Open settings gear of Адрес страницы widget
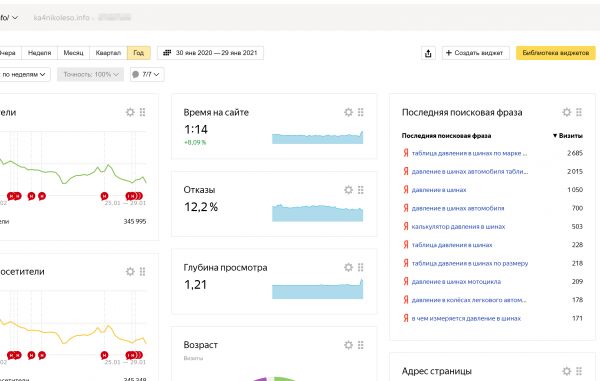600x381 pixels. [x=567, y=371]
